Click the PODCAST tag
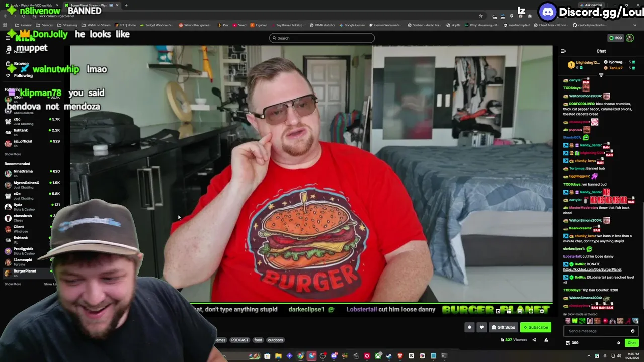 pos(239,340)
